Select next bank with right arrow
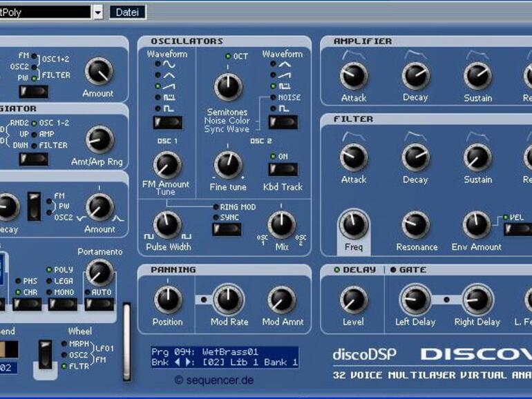Image resolution: width=532 pixels, height=399 pixels. coord(189,362)
